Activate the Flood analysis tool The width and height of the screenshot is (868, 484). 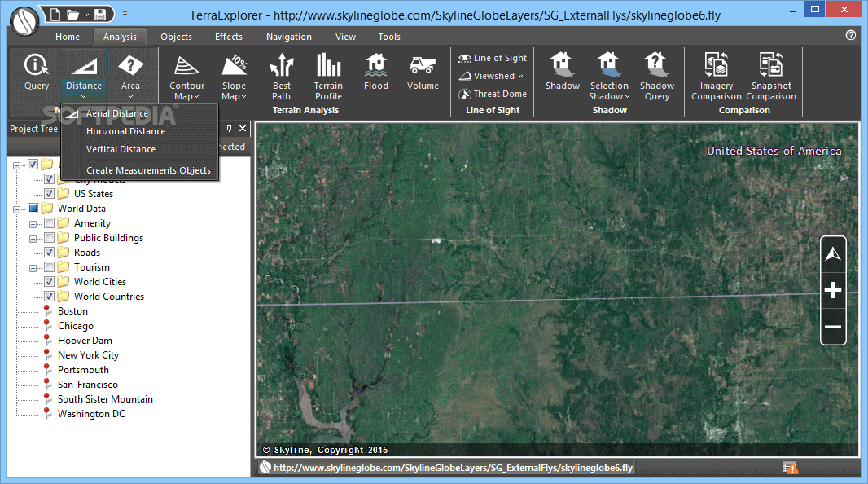point(376,72)
